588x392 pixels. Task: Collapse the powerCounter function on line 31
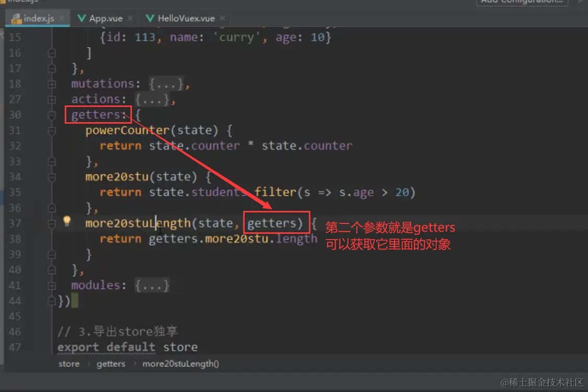point(52,130)
